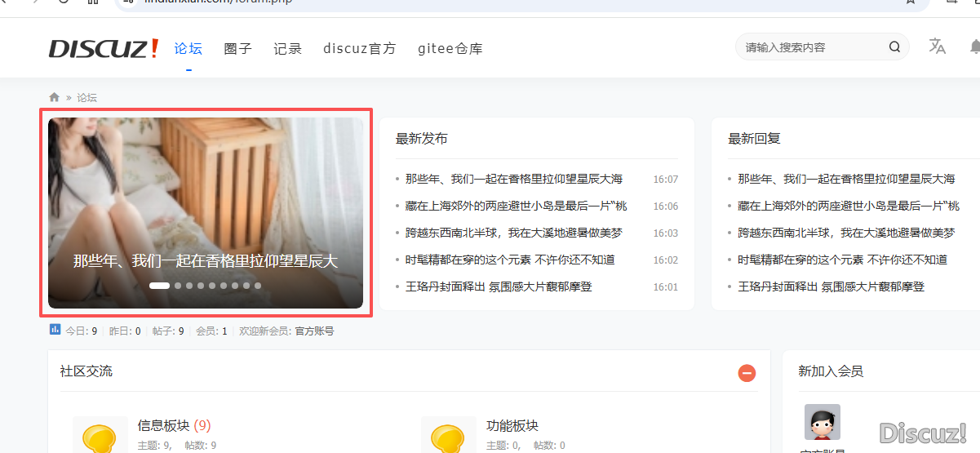This screenshot has height=453, width=980.
Task: Go to the 记录 navigation item
Action: (287, 49)
